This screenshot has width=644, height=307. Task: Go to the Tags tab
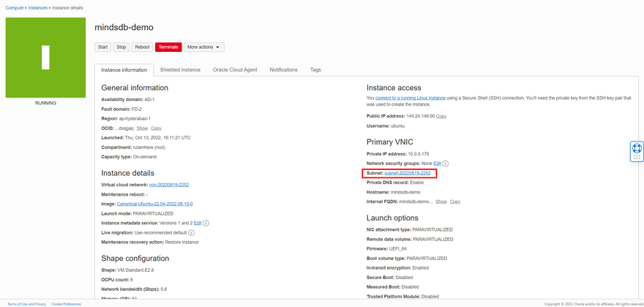pos(315,70)
